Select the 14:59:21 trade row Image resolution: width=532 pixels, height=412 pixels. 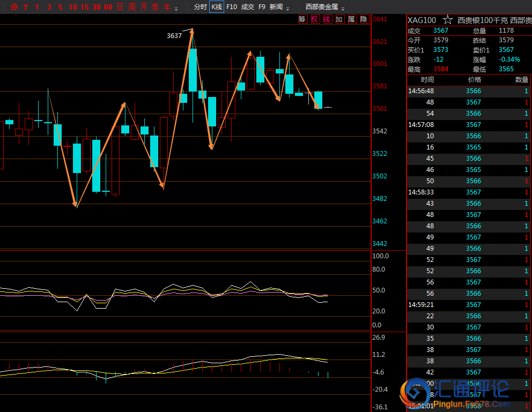coord(469,305)
